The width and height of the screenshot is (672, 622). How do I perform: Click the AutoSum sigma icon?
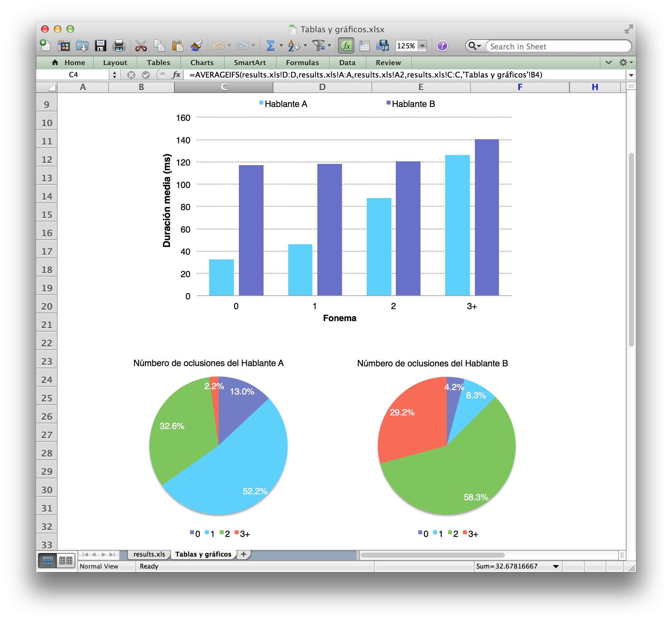(x=270, y=46)
